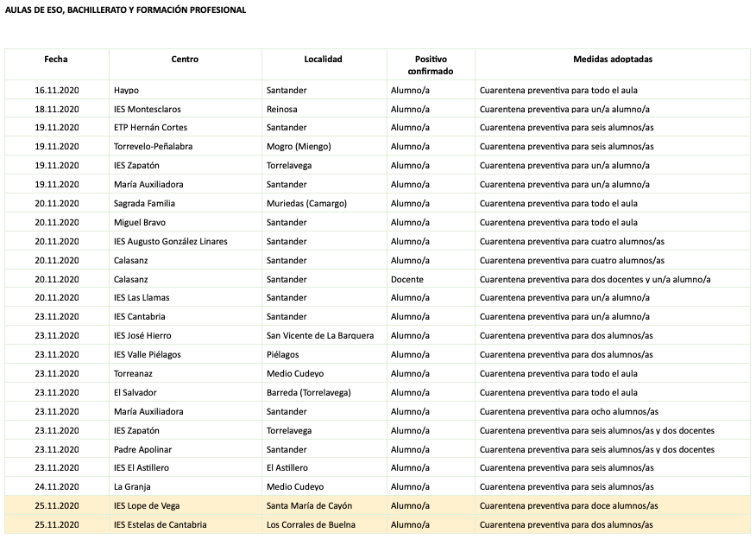Click the Aulas de ESO, Bachillerato title
The image size is (756, 539).
tap(125, 10)
